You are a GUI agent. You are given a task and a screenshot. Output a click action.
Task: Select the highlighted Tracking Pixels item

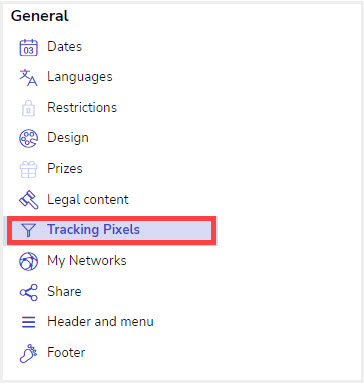click(x=112, y=230)
